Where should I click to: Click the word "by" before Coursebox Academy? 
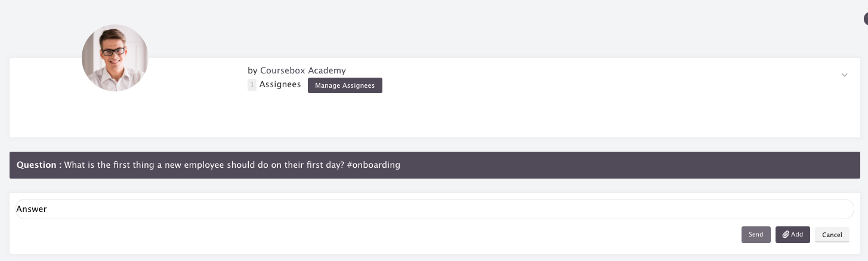[253, 70]
